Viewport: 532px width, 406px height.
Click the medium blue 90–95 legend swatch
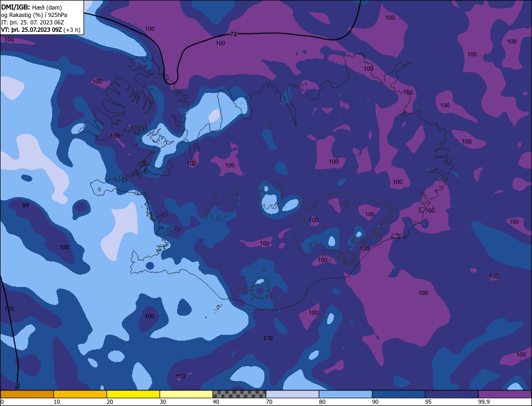pos(398,394)
